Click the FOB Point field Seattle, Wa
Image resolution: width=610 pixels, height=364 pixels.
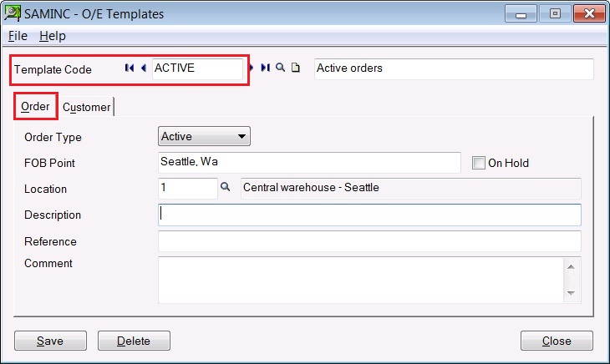(x=309, y=163)
